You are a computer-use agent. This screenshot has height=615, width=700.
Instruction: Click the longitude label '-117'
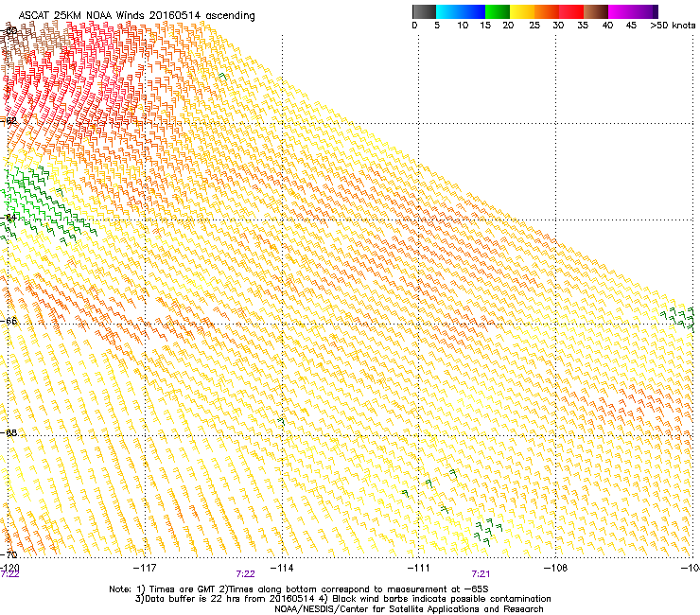pos(145,568)
